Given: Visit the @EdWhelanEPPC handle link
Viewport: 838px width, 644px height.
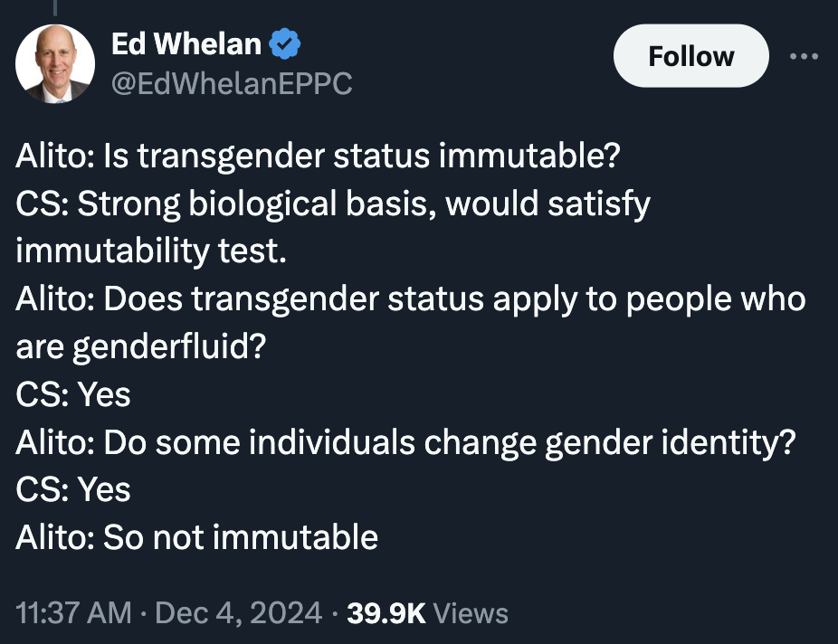Looking at the screenshot, I should 232,83.
